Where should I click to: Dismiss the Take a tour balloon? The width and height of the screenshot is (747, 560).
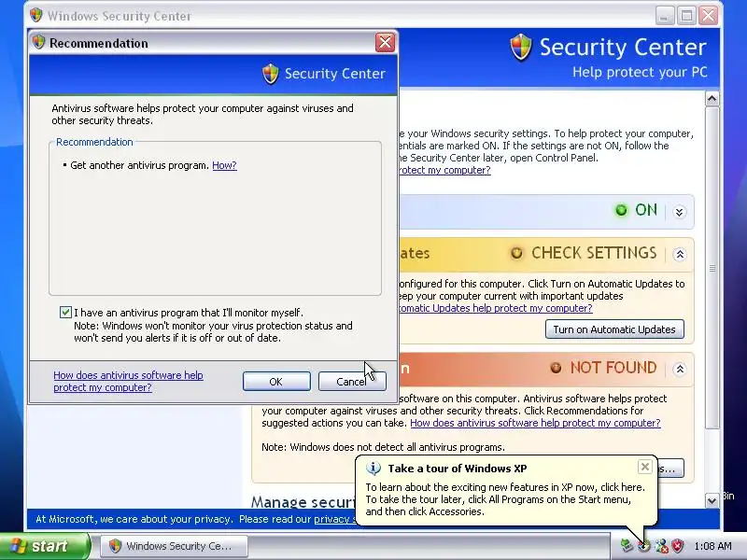(644, 467)
